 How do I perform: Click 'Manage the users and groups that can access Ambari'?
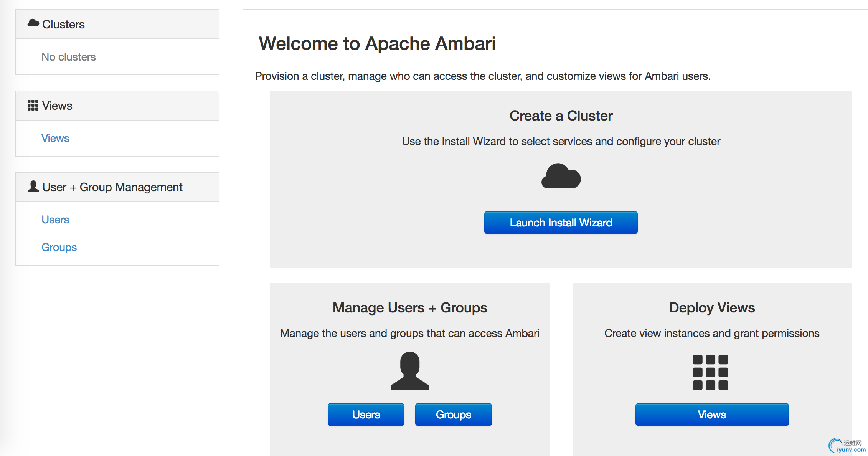410,333
